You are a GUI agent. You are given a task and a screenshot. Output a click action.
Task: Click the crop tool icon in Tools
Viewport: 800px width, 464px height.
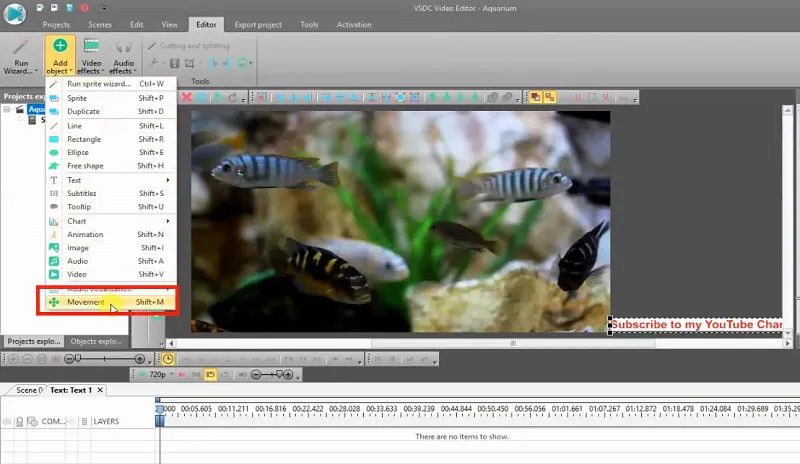pyautogui.click(x=190, y=63)
